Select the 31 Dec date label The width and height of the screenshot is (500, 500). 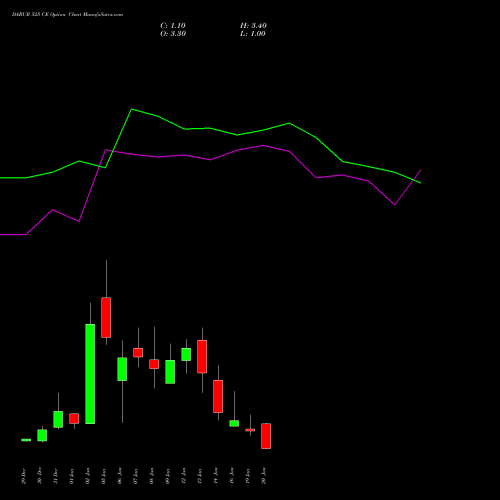pos(56,476)
